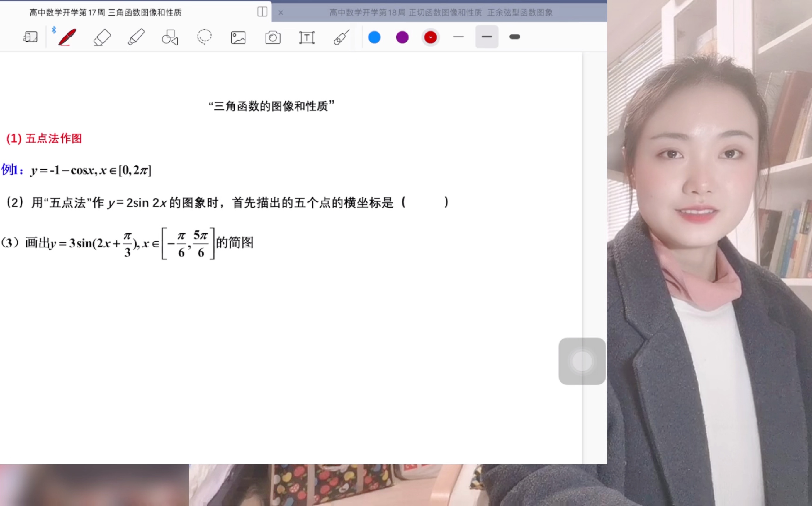
Task: Insert an image with the picture icon
Action: tap(238, 37)
